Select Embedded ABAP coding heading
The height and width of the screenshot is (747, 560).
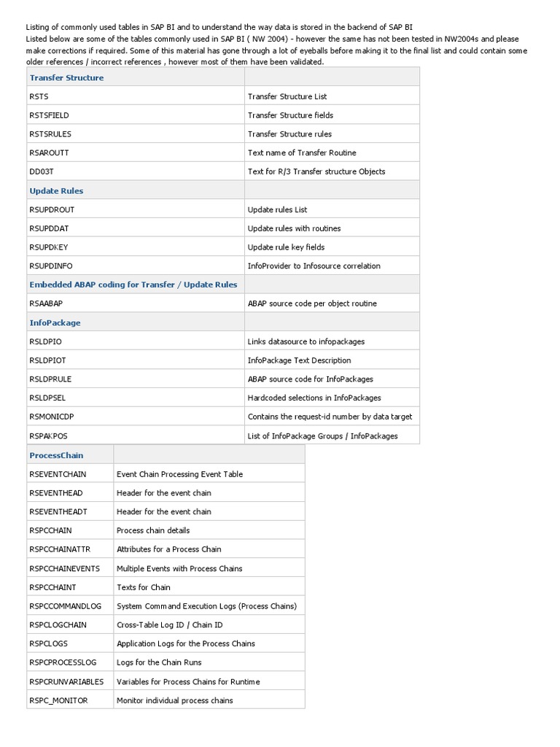(133, 285)
